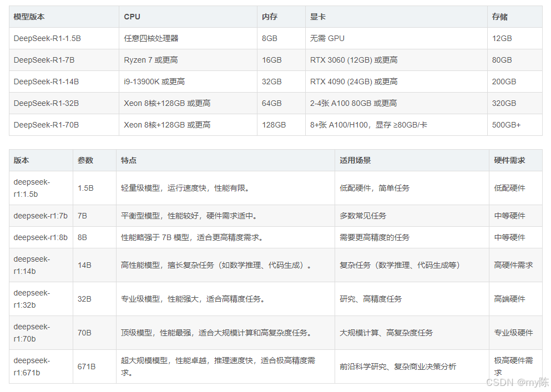The image size is (551, 392).
Task: Select the '多数常见任务' cell
Action: pos(412,216)
